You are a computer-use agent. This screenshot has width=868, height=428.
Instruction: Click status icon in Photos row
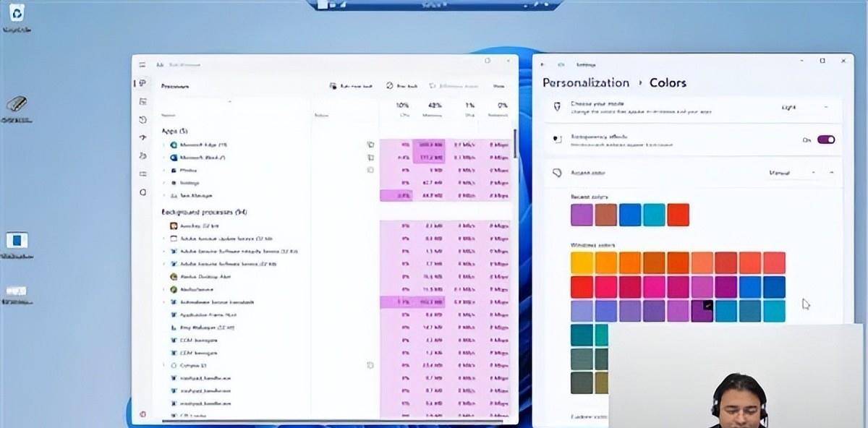(x=370, y=171)
